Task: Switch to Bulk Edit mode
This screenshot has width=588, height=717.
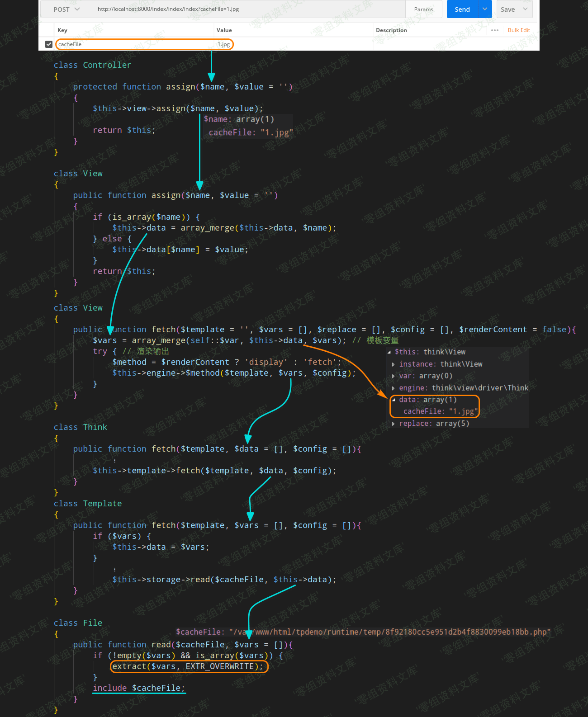Action: click(x=519, y=30)
